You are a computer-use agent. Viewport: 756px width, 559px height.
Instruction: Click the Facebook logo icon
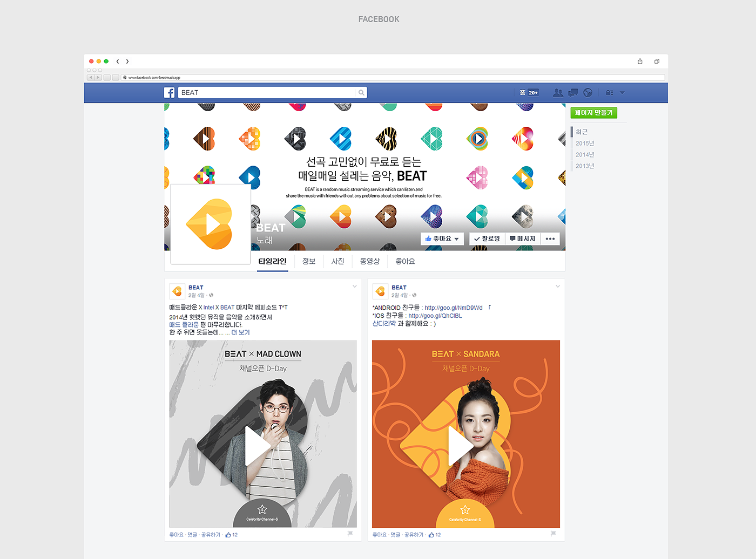pyautogui.click(x=170, y=93)
